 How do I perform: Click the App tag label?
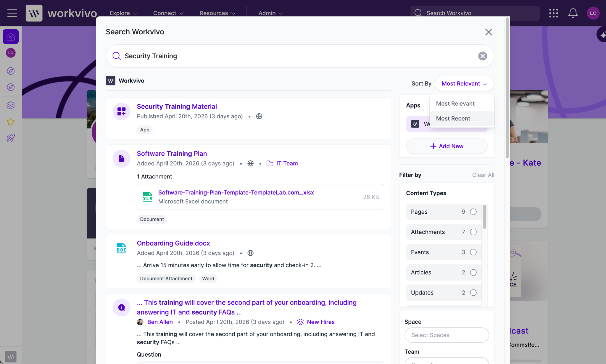coord(145,130)
